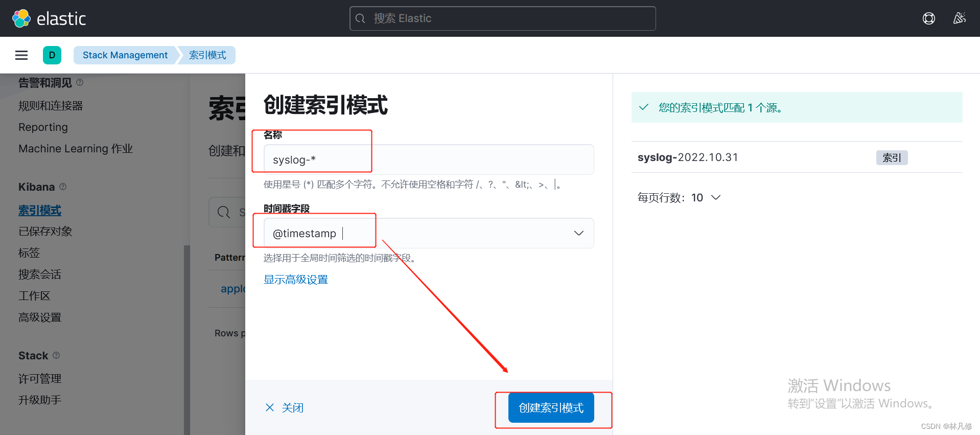Image resolution: width=980 pixels, height=435 pixels.
Task: Click 显示高级设置 link
Action: 296,280
